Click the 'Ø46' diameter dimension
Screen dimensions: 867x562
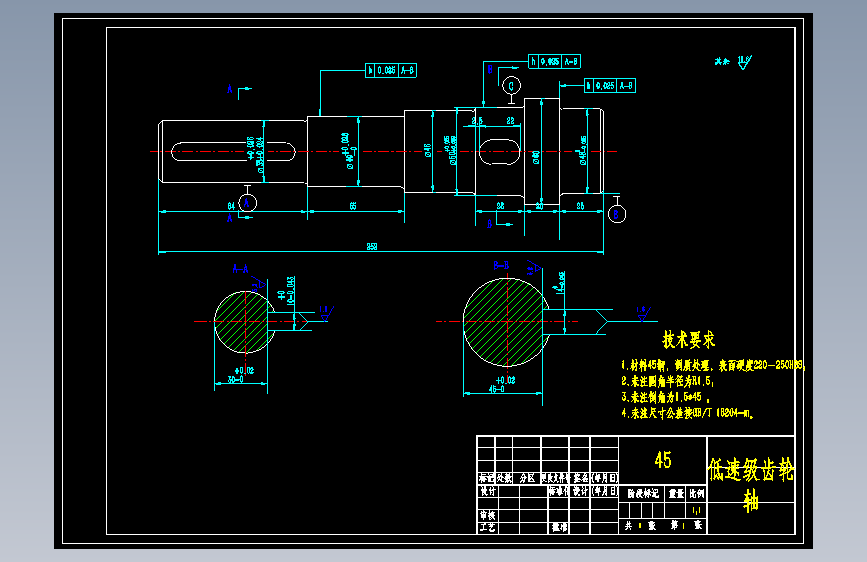pyautogui.click(x=427, y=150)
